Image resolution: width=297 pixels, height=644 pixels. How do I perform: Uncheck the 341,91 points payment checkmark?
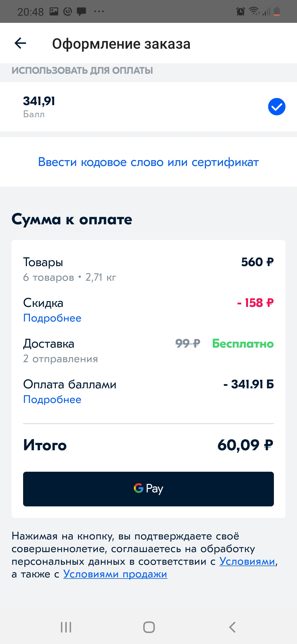(277, 107)
